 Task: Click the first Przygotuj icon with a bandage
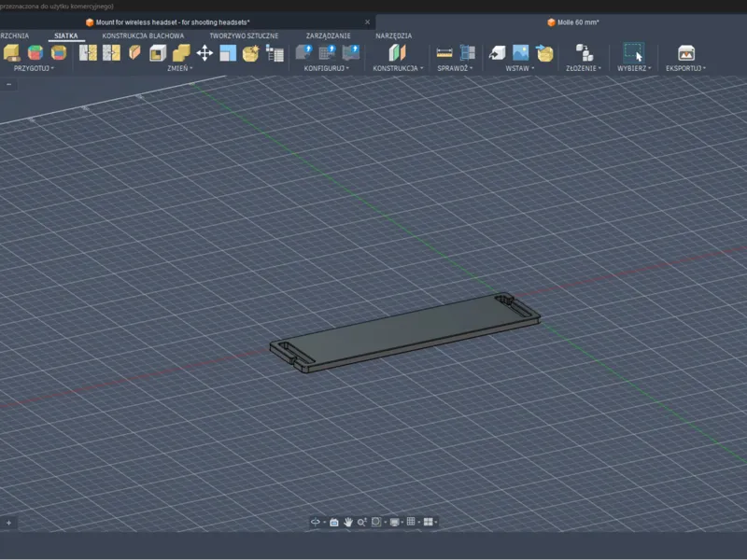point(11,53)
